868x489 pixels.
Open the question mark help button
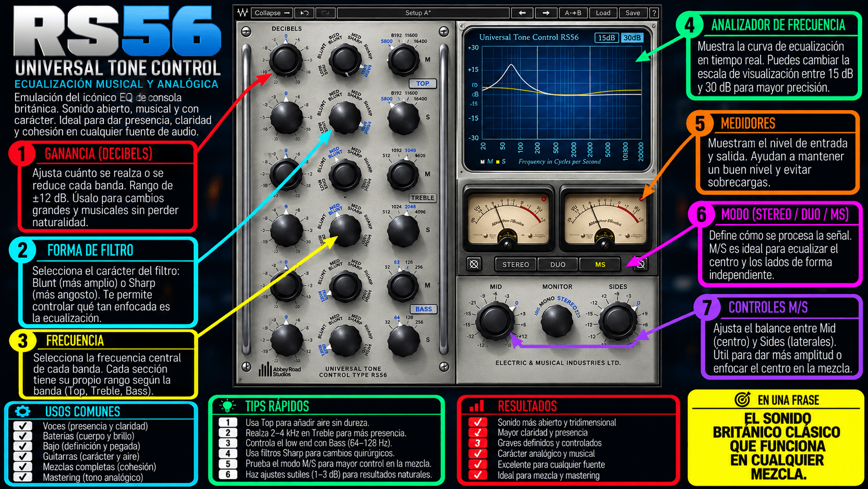point(654,13)
